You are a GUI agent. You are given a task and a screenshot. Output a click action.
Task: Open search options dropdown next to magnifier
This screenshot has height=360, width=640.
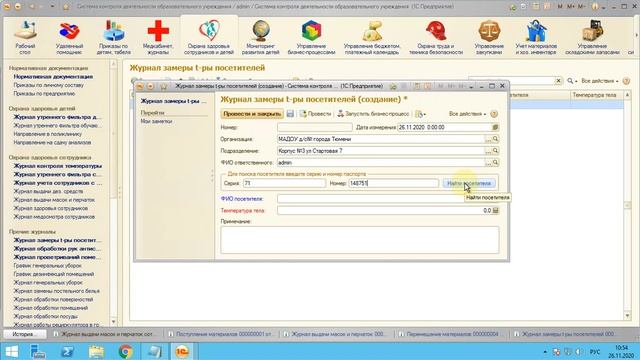572,81
